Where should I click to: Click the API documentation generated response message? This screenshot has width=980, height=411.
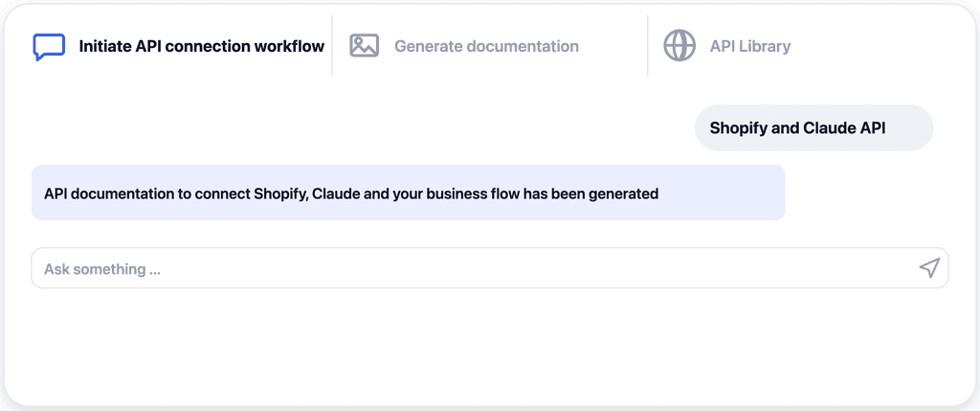click(408, 194)
